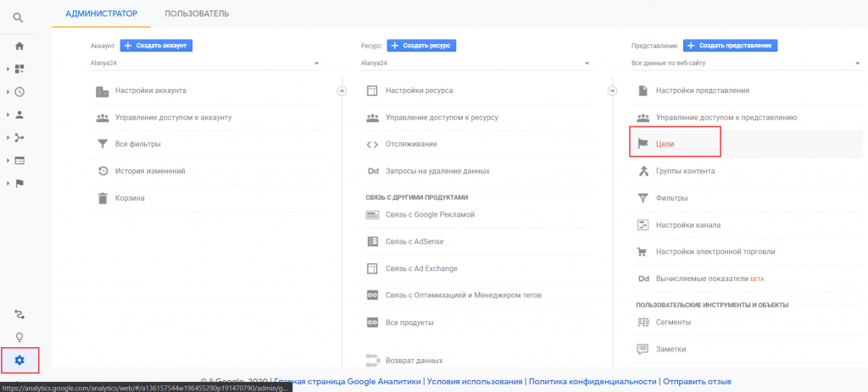Click arrow circle between resource and view columns
Screen dimensions: 868x392
point(613,91)
